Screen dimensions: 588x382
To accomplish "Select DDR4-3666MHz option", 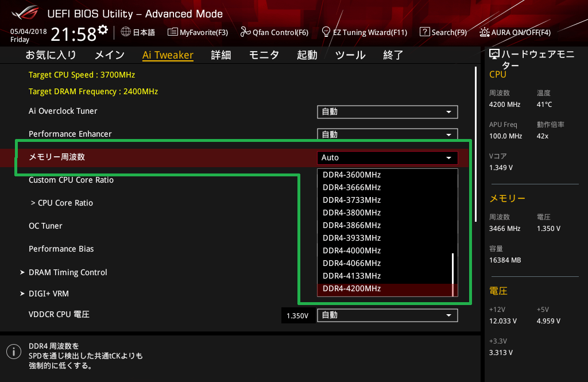I will coord(385,188).
